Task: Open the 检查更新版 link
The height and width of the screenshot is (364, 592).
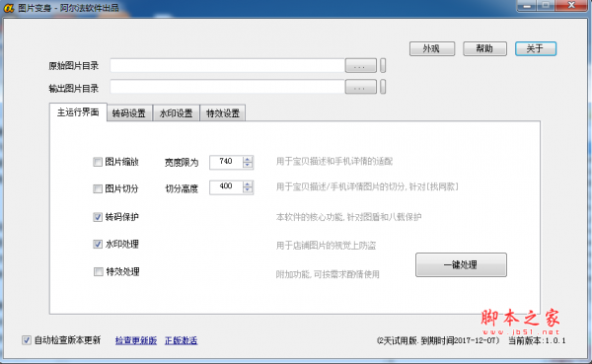Action: pyautogui.click(x=136, y=340)
